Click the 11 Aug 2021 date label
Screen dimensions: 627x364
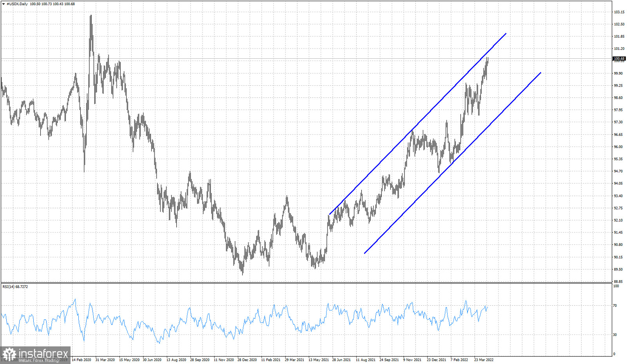click(366, 360)
